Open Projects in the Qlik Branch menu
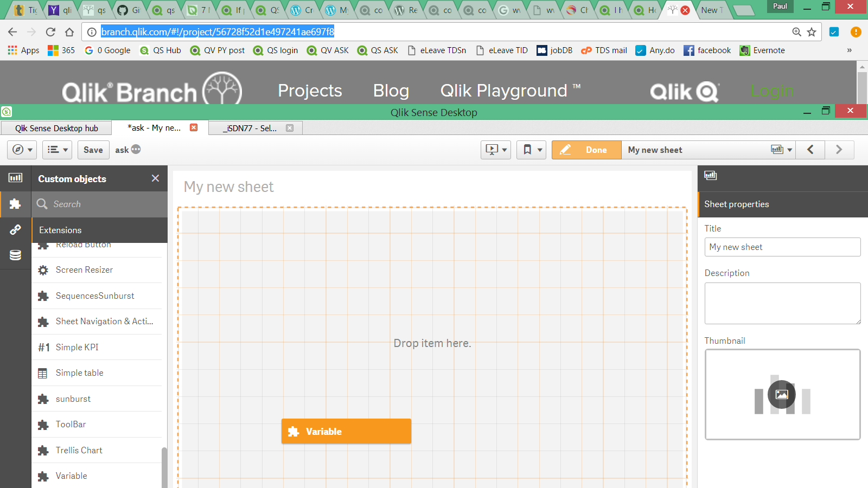 coord(310,91)
